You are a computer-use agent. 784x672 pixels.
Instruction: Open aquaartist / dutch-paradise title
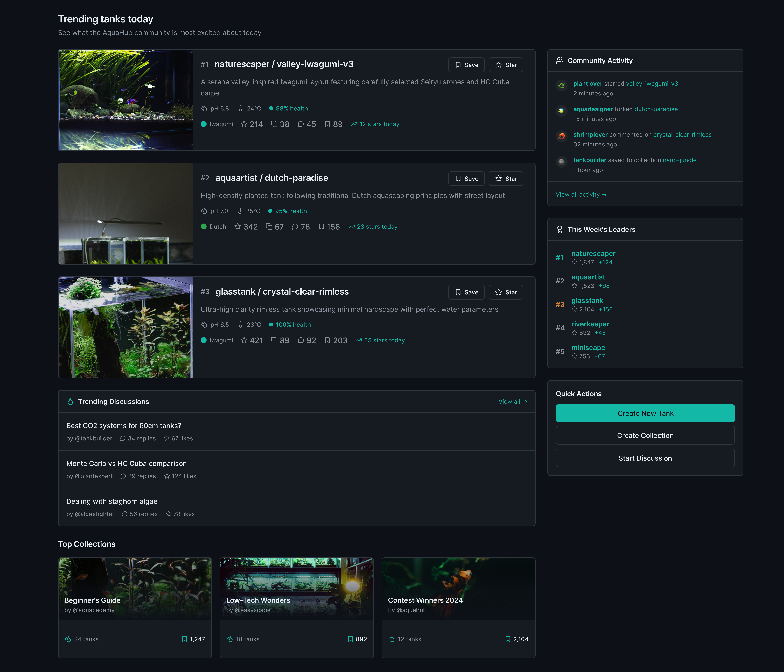coord(272,178)
